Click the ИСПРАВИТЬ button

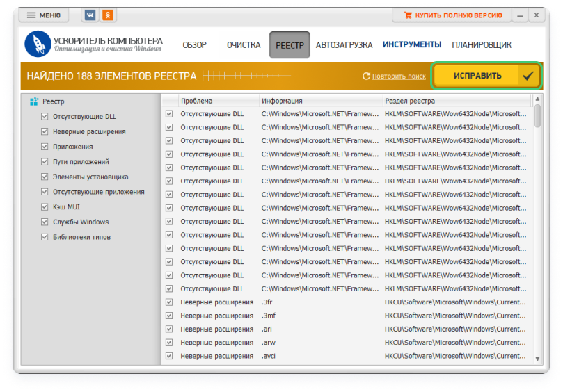coord(486,76)
